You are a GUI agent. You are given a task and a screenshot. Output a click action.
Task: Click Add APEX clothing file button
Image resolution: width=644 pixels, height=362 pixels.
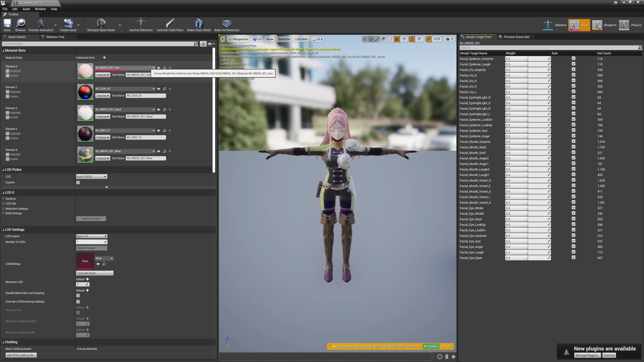21,355
